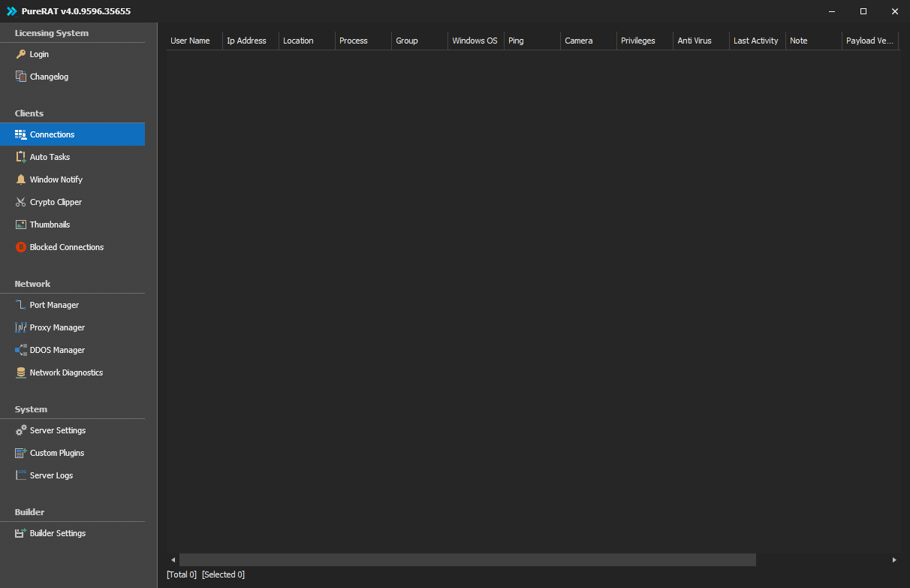Show the Thumbnails view

[72, 225]
